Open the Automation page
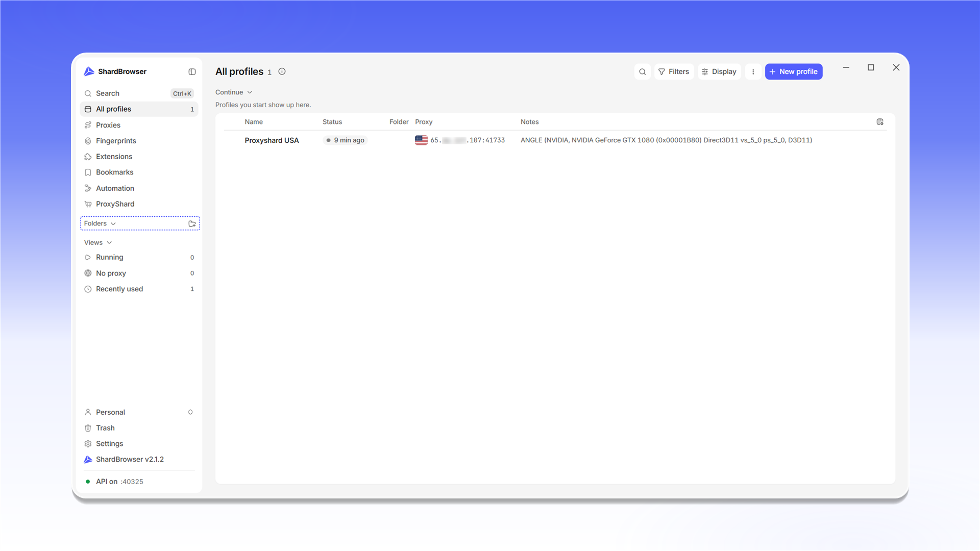 [x=139, y=188]
